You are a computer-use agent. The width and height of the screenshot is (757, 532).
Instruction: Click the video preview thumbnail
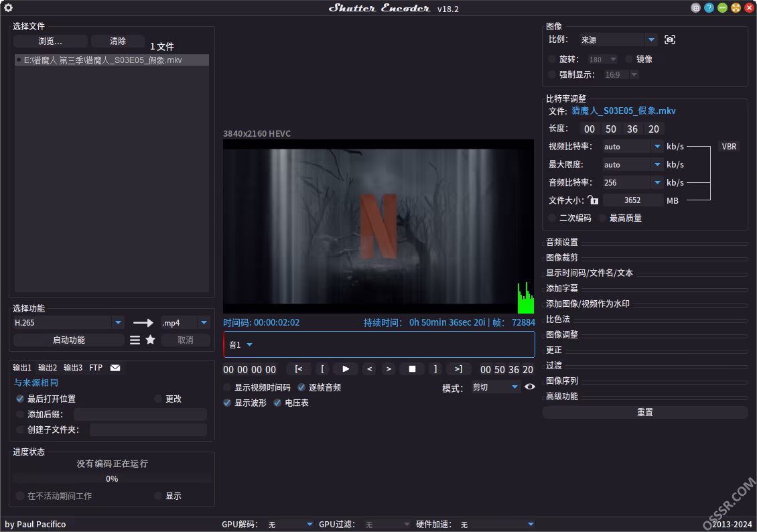click(378, 226)
